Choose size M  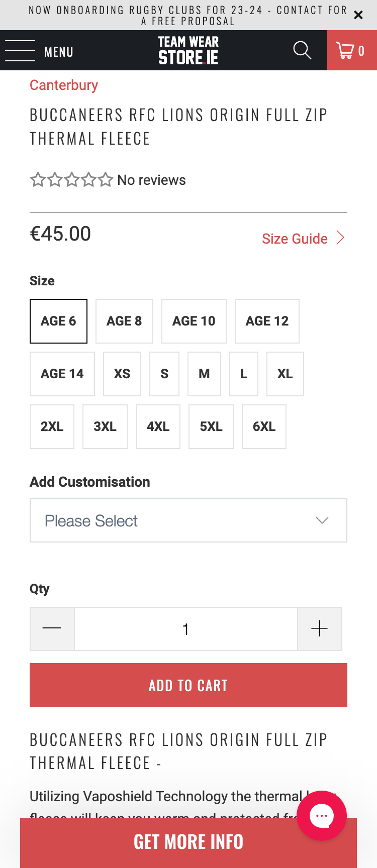204,374
